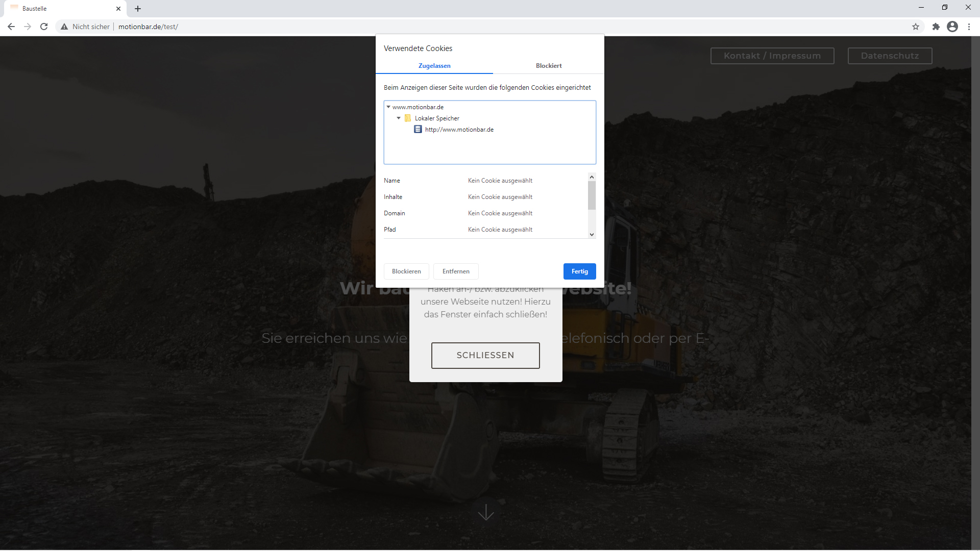Screen dimensions: 980x551
Task: Click the Entfernen button
Action: [x=456, y=271]
